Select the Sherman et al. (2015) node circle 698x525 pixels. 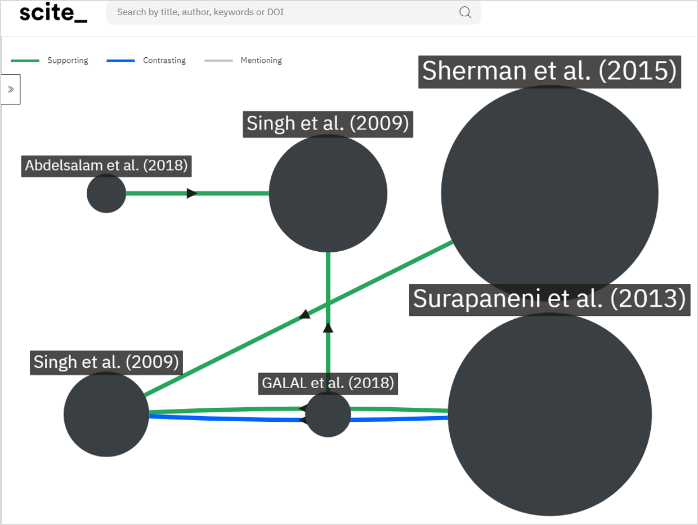[x=549, y=194]
